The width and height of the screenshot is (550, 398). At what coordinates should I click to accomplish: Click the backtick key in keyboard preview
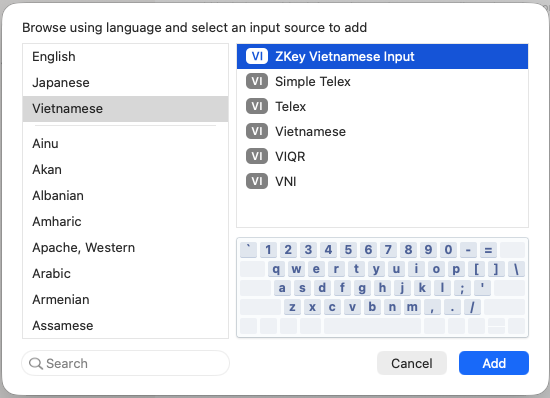248,250
